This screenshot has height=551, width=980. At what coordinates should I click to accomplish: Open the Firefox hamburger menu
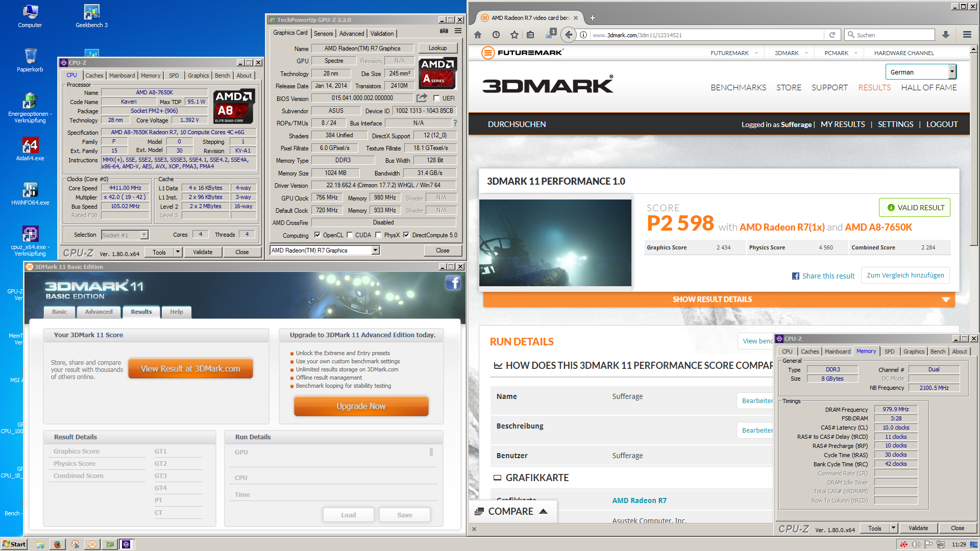click(967, 35)
